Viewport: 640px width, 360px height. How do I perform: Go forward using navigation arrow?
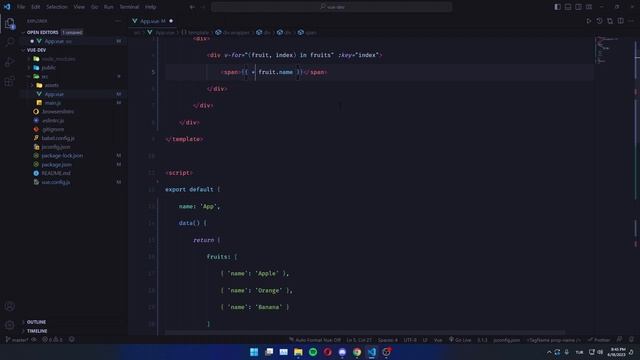[x=203, y=7]
